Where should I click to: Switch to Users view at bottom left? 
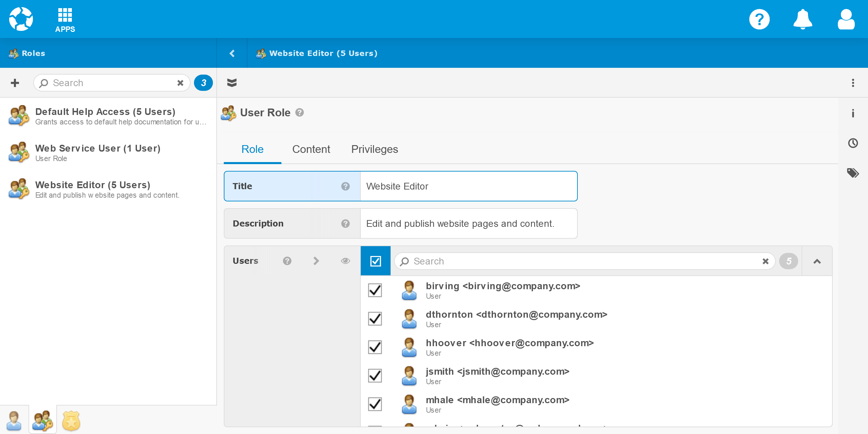pyautogui.click(x=14, y=420)
